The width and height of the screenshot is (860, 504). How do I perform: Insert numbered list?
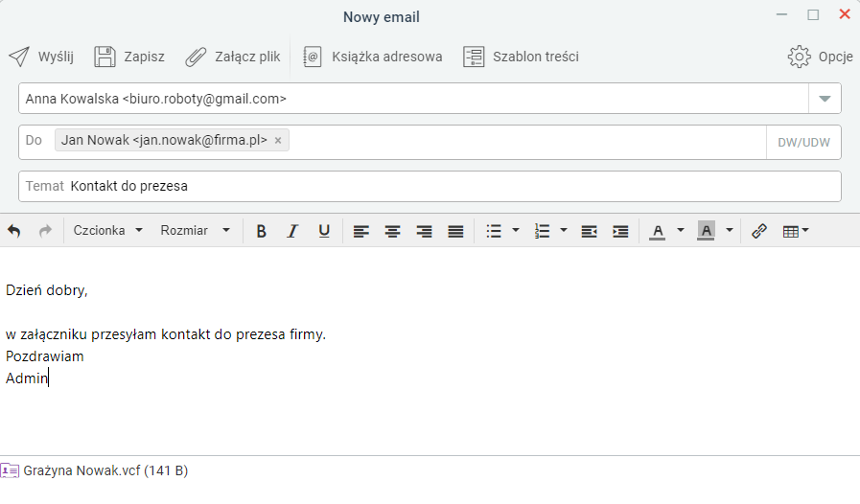542,232
